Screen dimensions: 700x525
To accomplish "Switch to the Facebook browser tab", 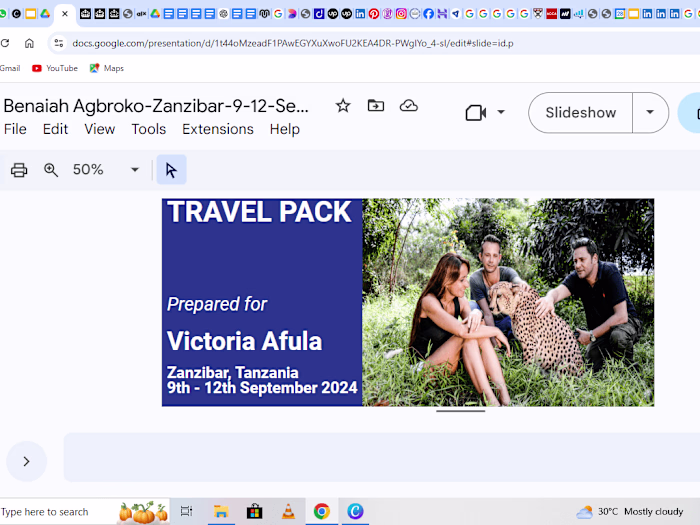I will [428, 14].
